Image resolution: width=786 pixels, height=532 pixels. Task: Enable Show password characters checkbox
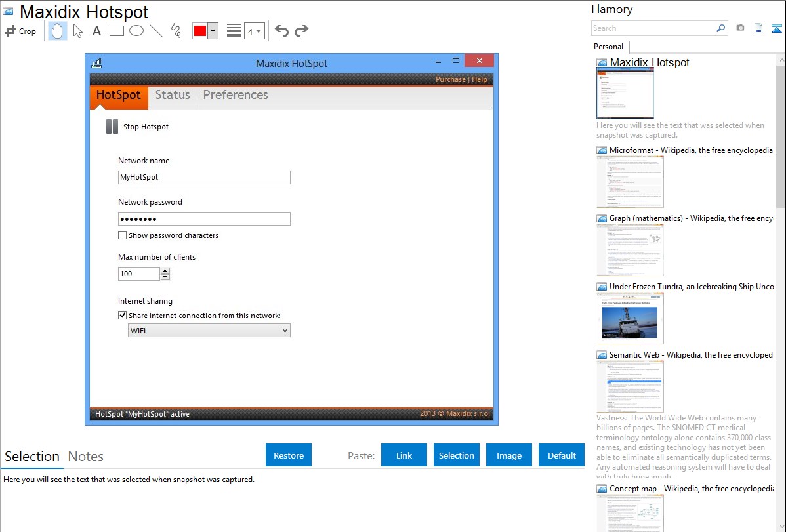click(x=122, y=235)
